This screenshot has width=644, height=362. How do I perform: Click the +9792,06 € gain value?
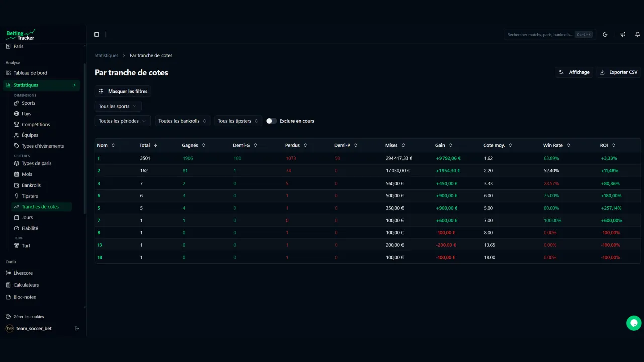click(x=448, y=158)
